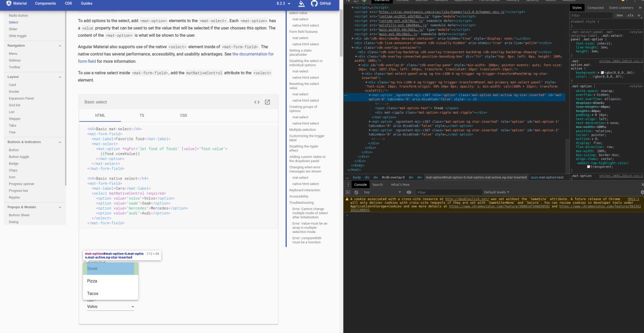Open the Computed styles tab
This screenshot has height=333, width=644.
click(x=595, y=8)
